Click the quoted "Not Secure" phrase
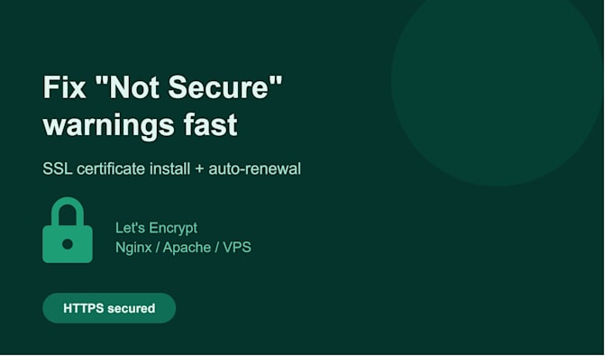This screenshot has height=364, width=613. click(x=188, y=87)
